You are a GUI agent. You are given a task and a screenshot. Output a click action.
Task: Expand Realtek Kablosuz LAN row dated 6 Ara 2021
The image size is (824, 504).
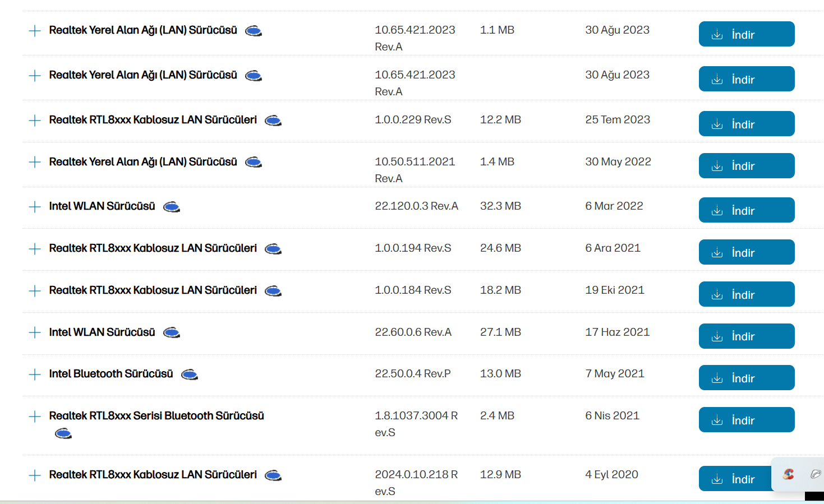(35, 249)
